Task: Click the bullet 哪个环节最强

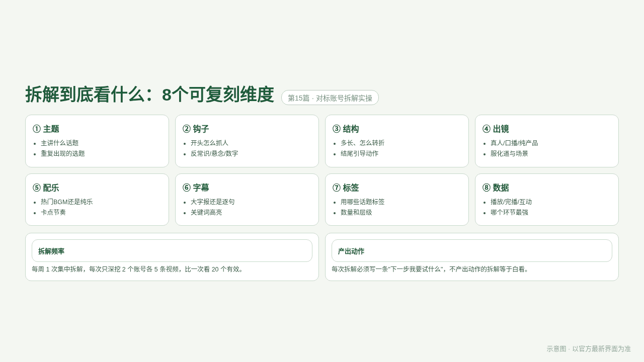Action: click(509, 212)
